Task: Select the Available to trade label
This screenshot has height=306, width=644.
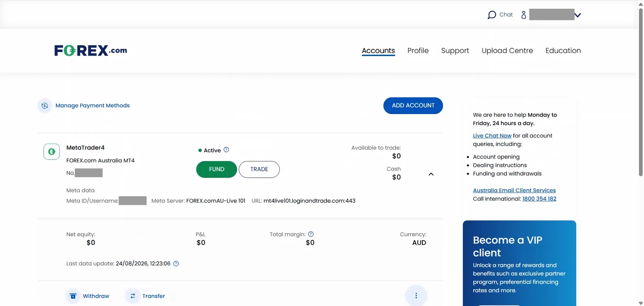Action: (376, 148)
